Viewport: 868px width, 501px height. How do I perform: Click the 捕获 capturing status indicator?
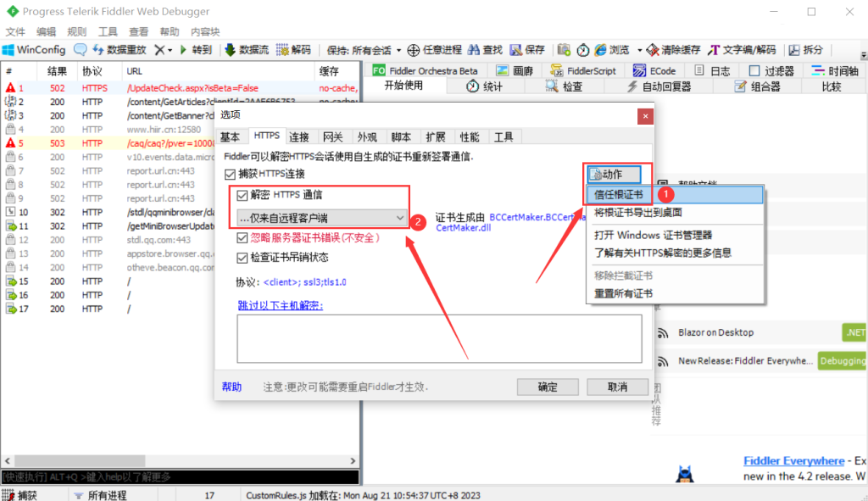pyautogui.click(x=20, y=495)
